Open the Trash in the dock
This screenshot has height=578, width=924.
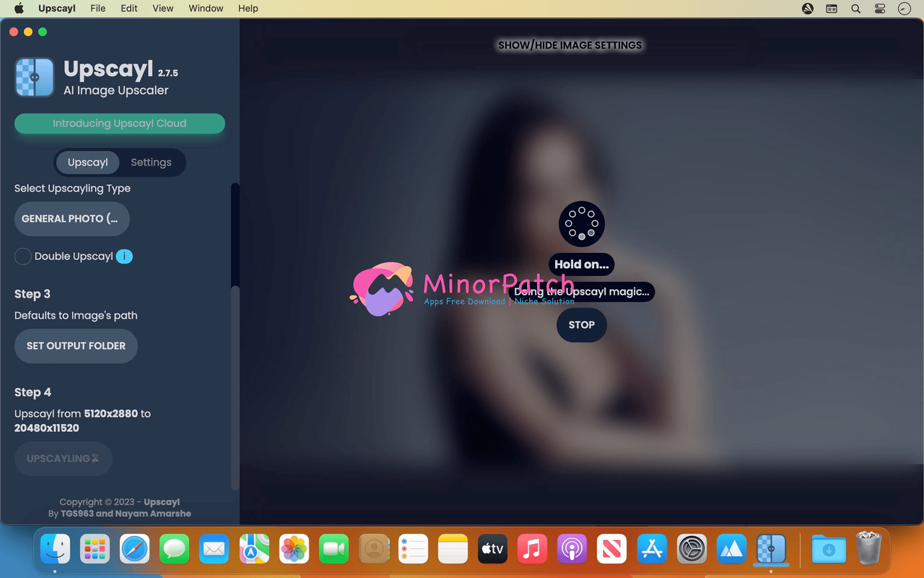click(868, 549)
